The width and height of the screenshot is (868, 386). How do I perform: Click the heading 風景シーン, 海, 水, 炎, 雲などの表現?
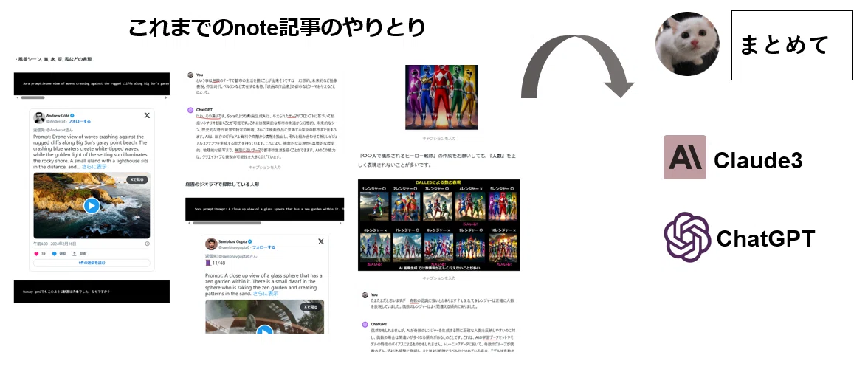(x=55, y=59)
